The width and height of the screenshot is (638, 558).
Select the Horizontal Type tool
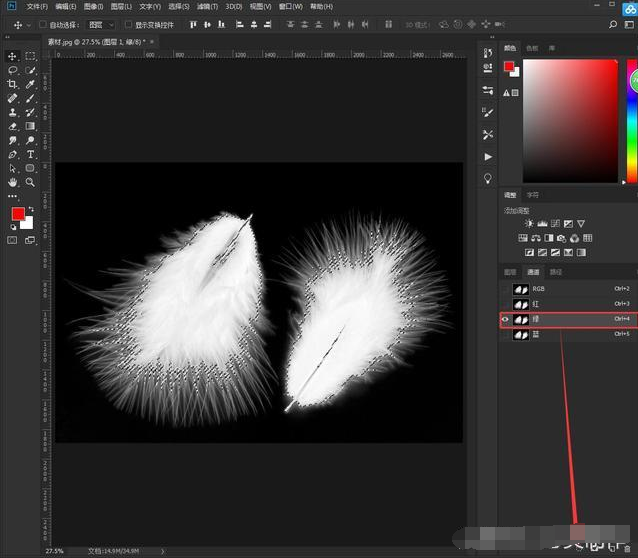[x=31, y=155]
